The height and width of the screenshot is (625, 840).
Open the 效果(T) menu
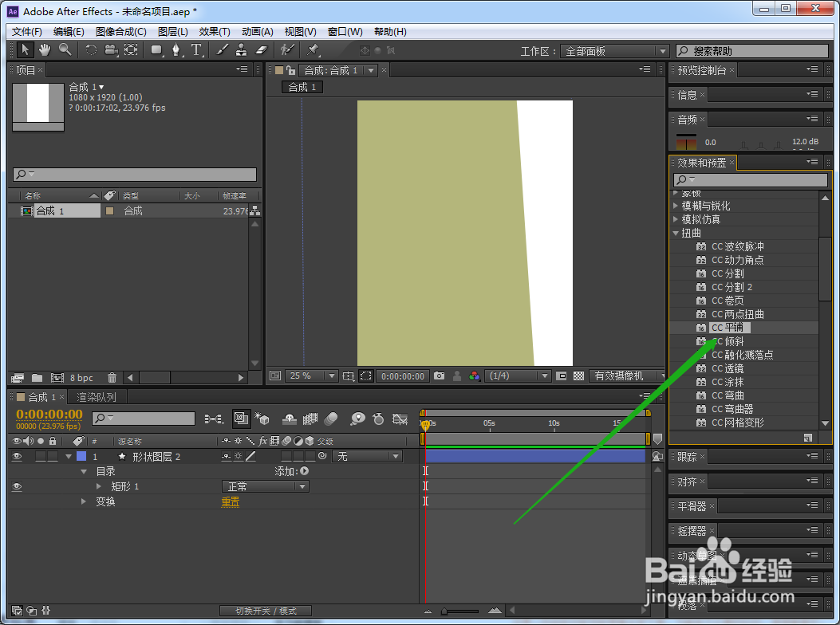[x=215, y=32]
